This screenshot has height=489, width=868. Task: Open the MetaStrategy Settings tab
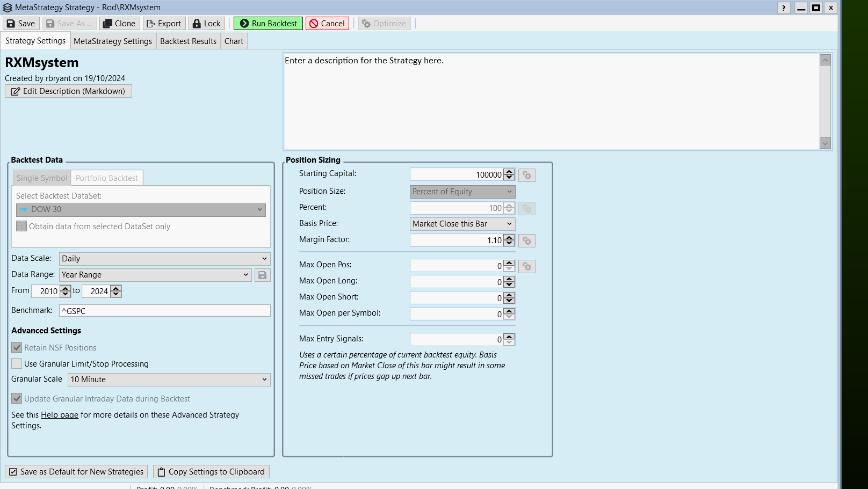[113, 41]
